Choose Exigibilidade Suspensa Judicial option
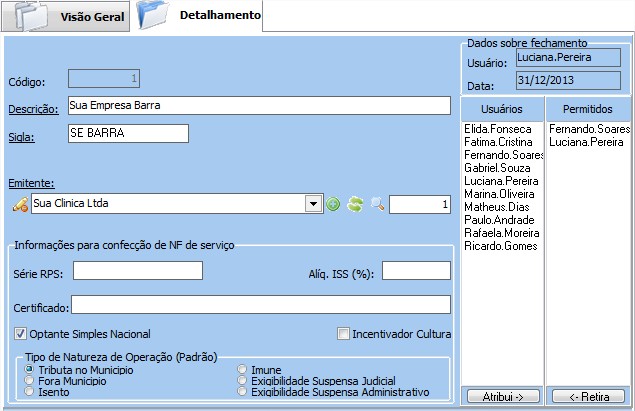This screenshot has width=635, height=411. point(241,381)
